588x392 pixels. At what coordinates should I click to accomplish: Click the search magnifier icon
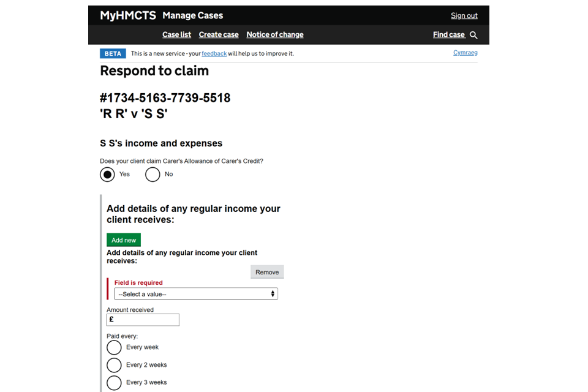[473, 35]
